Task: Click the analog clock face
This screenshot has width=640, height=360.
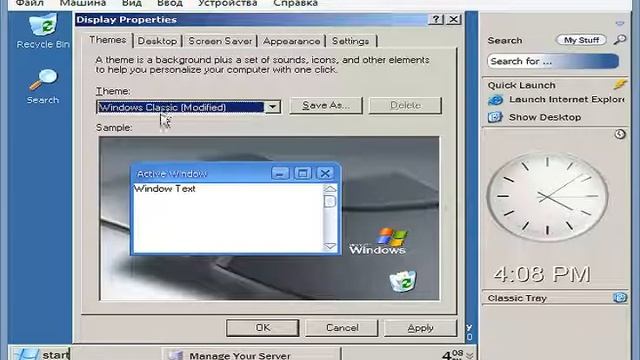Action: click(x=547, y=197)
